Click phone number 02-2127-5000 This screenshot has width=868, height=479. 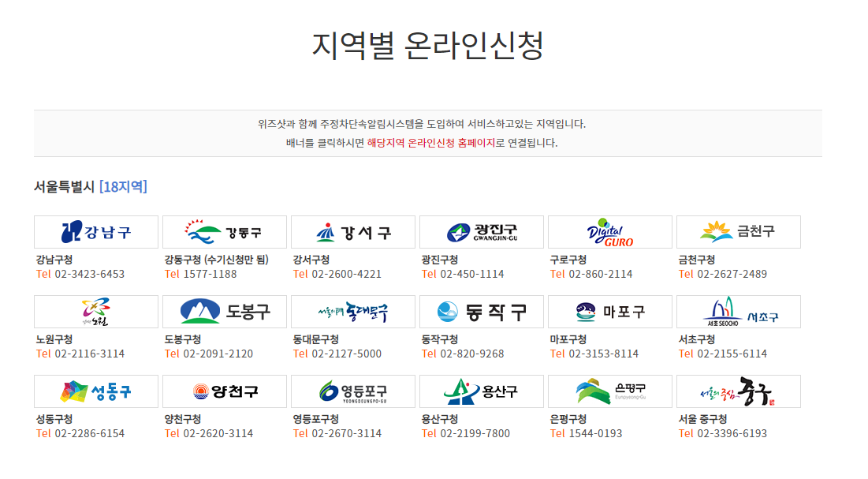(347, 354)
